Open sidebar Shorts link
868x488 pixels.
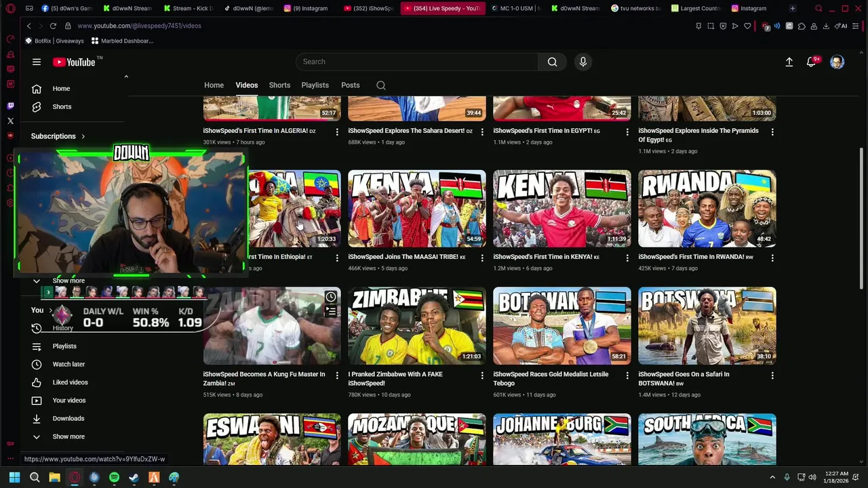click(x=61, y=107)
